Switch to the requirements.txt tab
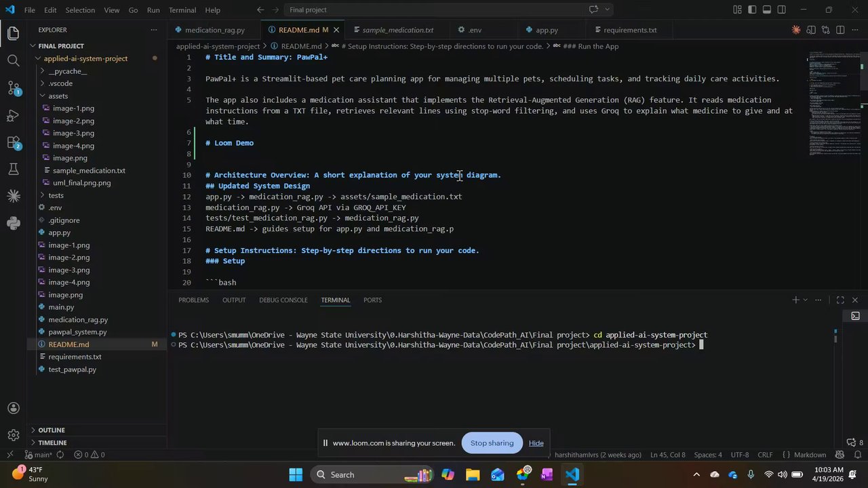868x488 pixels. pyautogui.click(x=630, y=30)
